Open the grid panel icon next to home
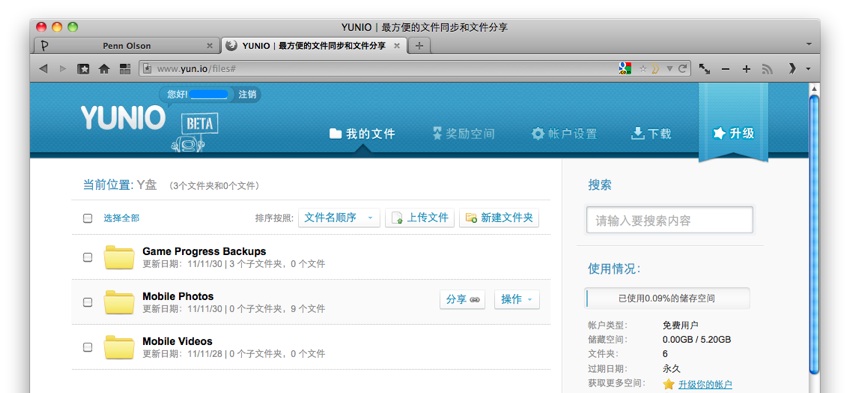 125,69
